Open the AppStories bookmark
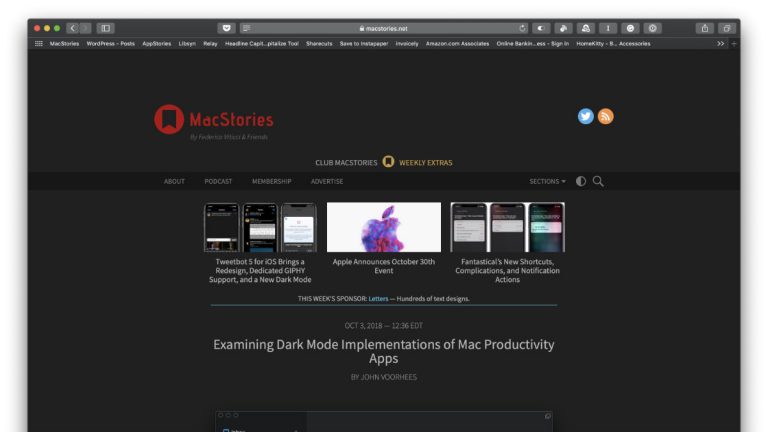The width and height of the screenshot is (768, 432). click(x=157, y=44)
